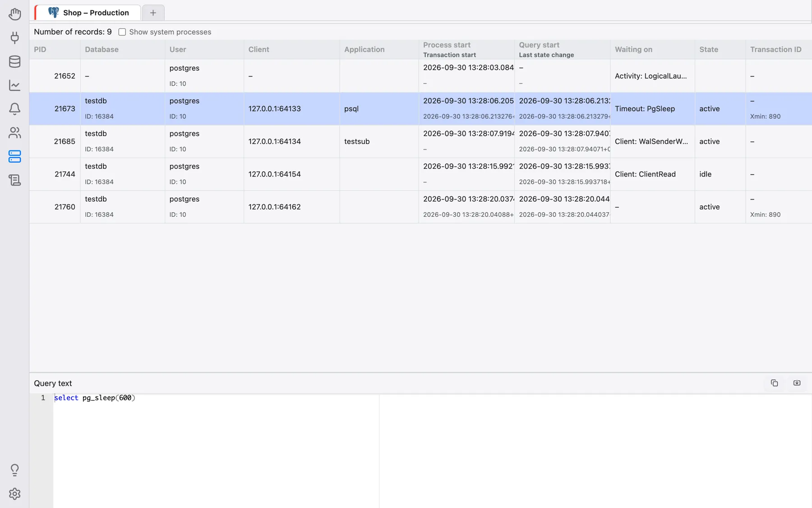Open the settings gear icon
Image resolution: width=812 pixels, height=508 pixels.
(x=14, y=494)
